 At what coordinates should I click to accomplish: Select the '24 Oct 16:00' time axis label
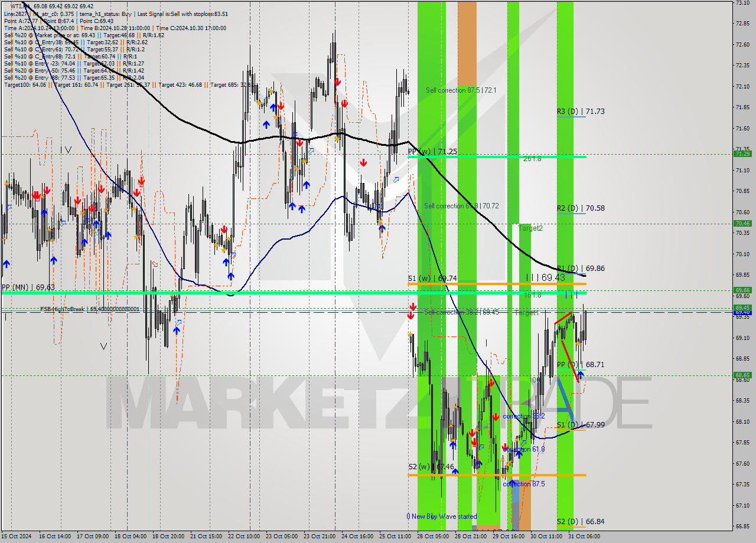tap(358, 537)
